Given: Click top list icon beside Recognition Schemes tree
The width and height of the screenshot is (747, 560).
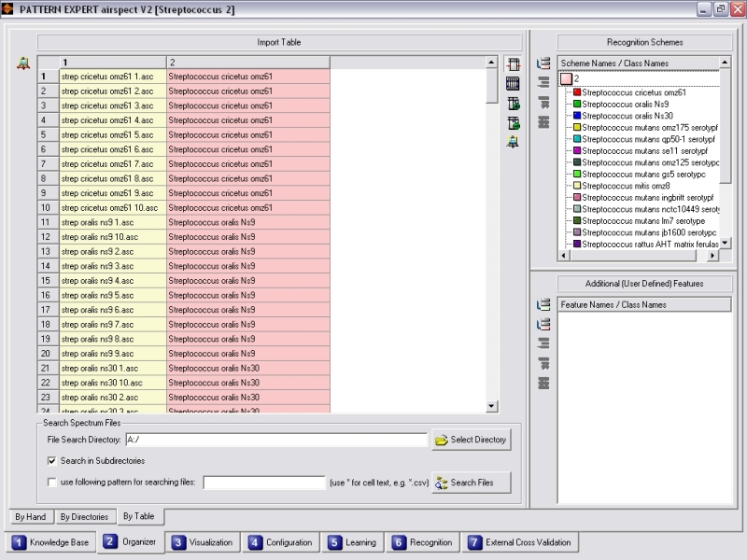Looking at the screenshot, I should (543, 63).
